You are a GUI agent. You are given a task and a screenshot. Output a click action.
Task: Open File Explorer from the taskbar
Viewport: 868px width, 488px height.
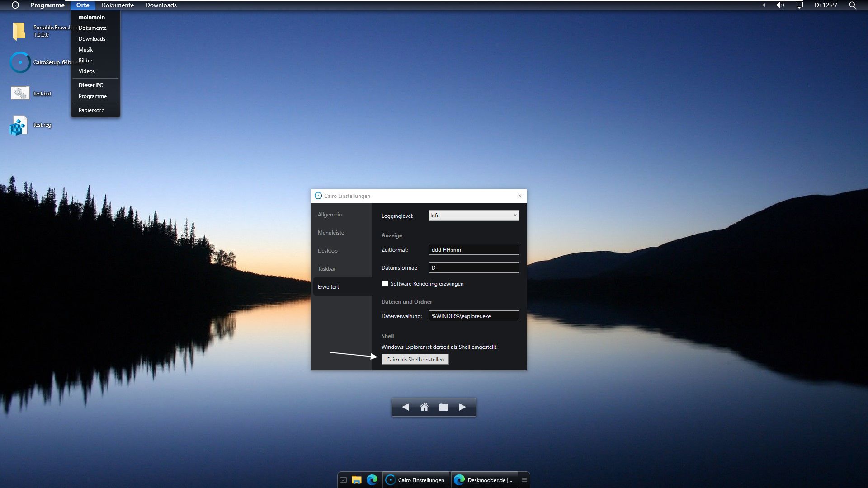(x=357, y=480)
